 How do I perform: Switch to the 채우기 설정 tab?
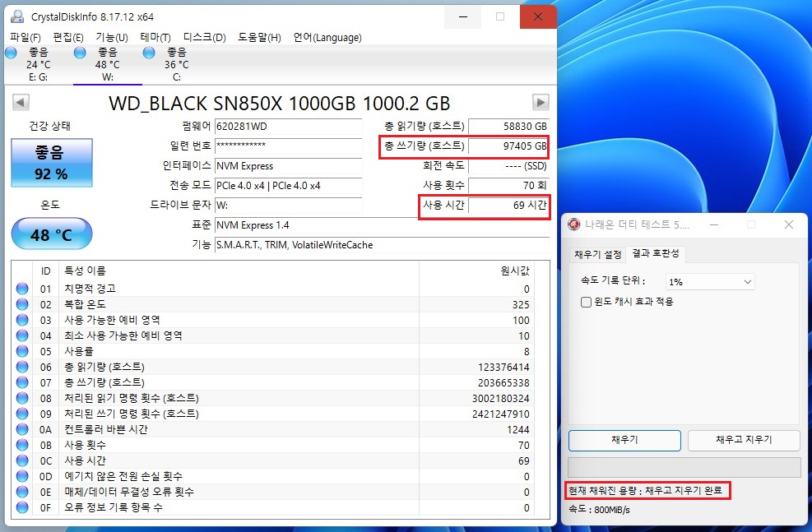coord(597,255)
